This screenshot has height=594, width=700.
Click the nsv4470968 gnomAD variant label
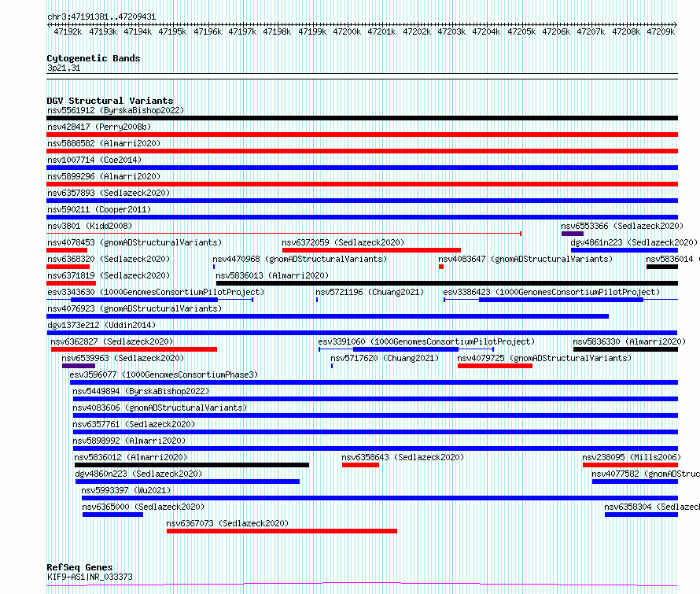(x=300, y=259)
